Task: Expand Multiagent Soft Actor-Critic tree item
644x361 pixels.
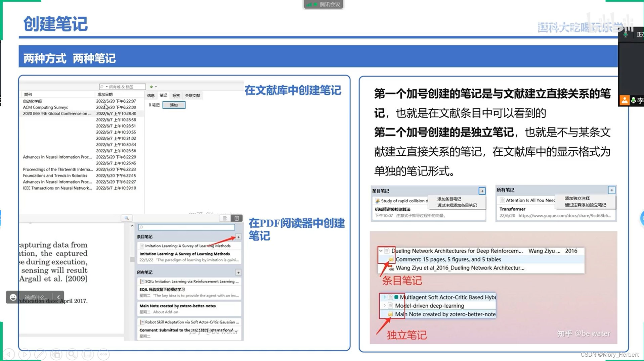Action: coord(384,297)
